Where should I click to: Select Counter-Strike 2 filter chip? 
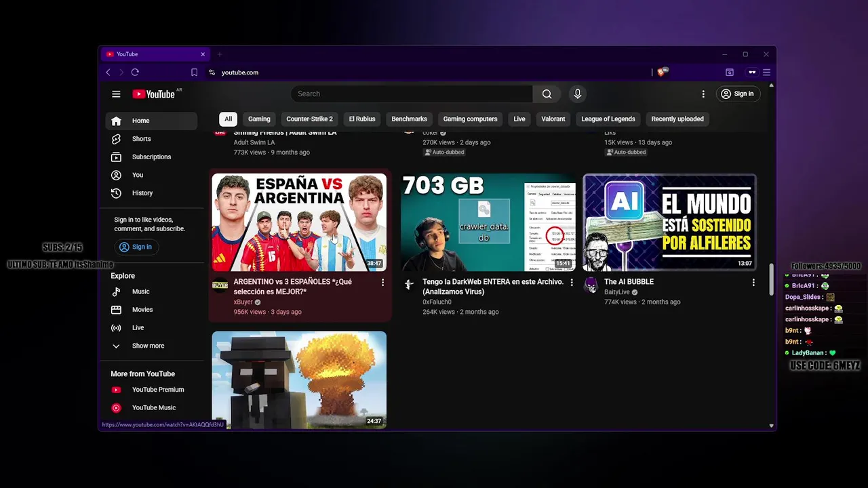pos(309,119)
